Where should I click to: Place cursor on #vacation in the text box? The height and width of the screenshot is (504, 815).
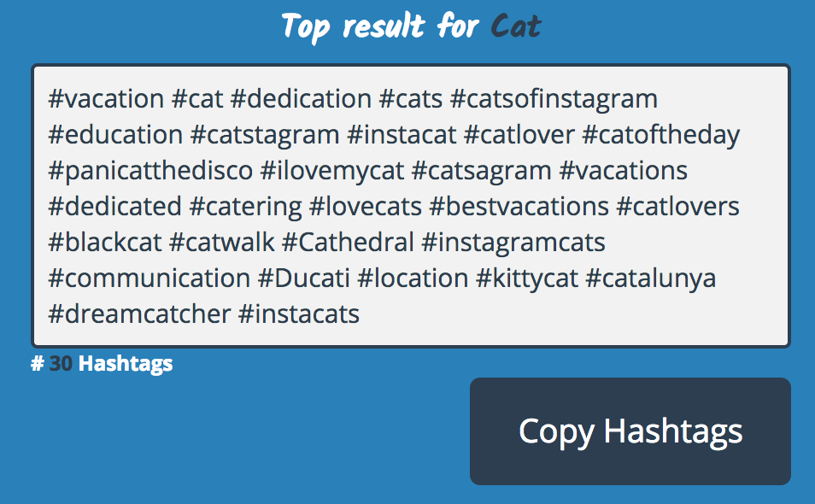106,99
